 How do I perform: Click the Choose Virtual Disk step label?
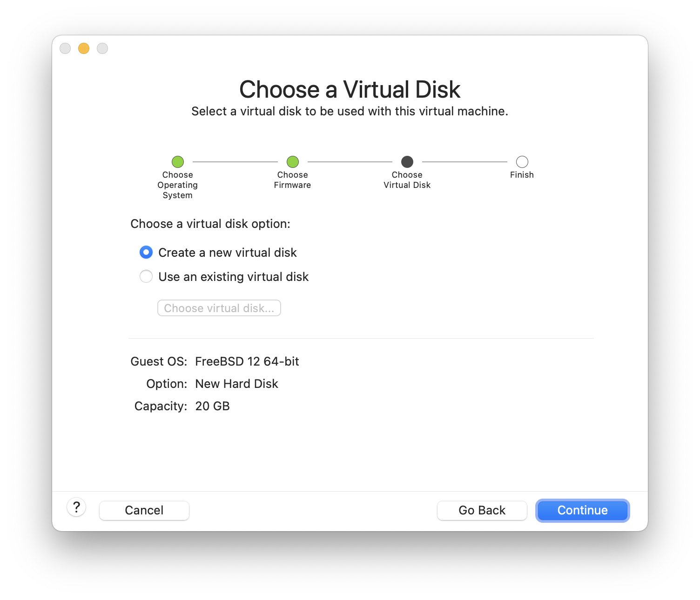point(407,180)
